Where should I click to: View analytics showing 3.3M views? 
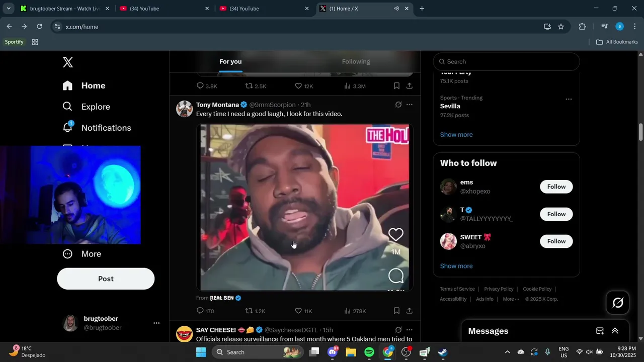(355, 86)
